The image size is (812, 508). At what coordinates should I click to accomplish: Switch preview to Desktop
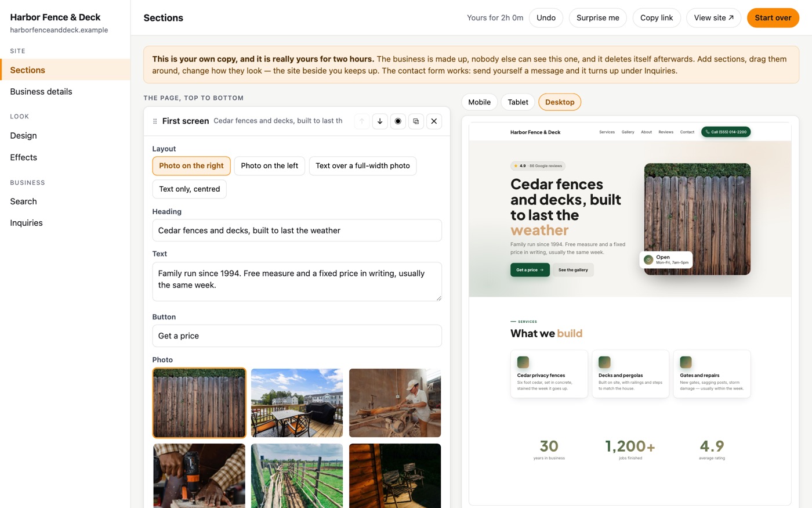pyautogui.click(x=560, y=102)
